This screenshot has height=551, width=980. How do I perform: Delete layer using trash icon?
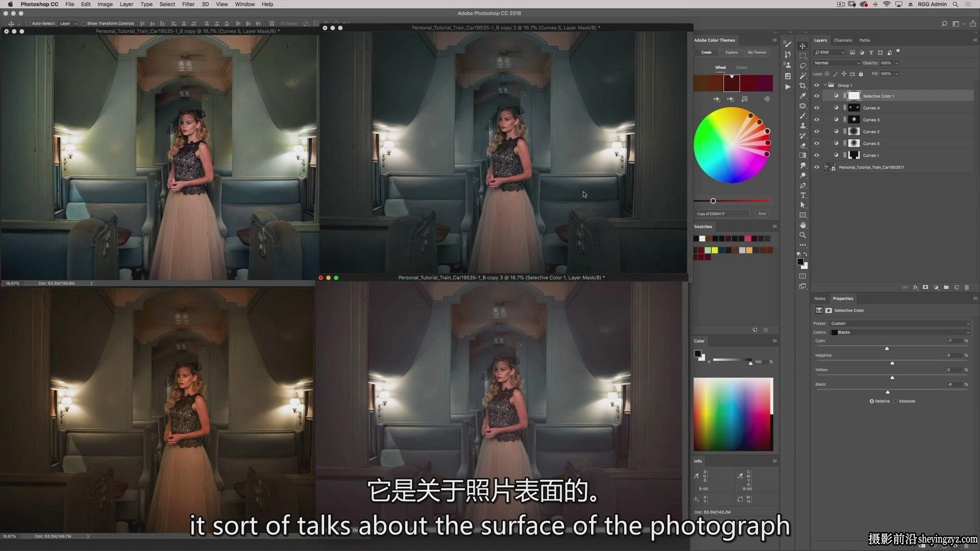967,287
